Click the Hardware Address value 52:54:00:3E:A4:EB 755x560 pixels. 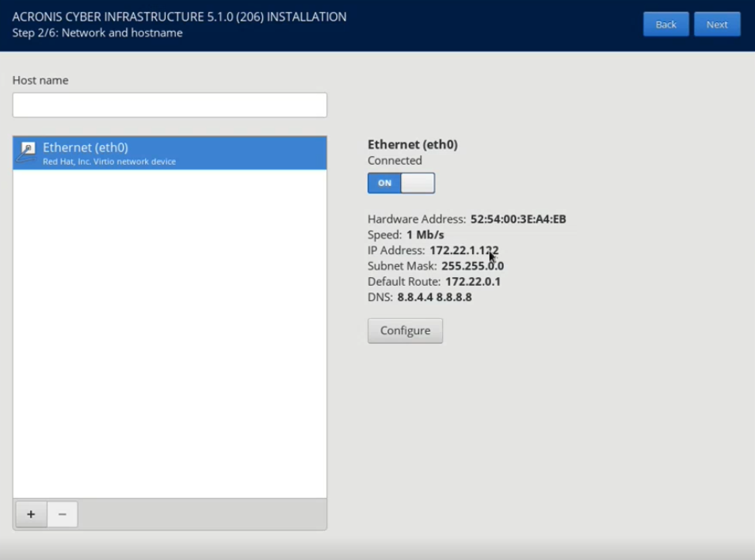pos(518,219)
